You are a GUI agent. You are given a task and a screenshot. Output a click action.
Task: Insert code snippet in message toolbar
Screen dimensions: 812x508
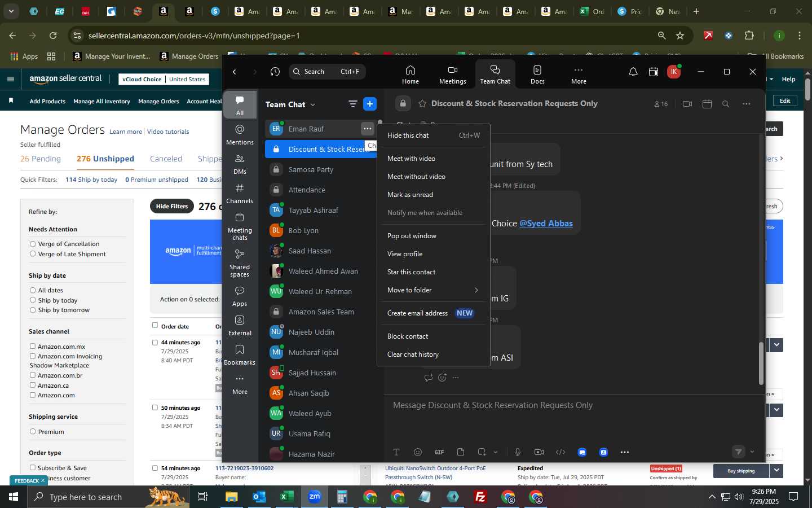pos(561,452)
